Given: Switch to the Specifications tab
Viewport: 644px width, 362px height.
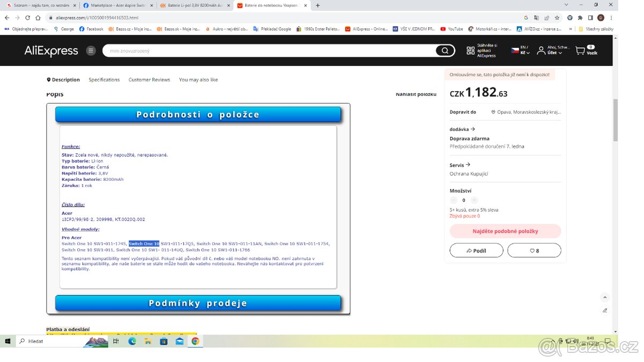Looking at the screenshot, I should point(104,80).
